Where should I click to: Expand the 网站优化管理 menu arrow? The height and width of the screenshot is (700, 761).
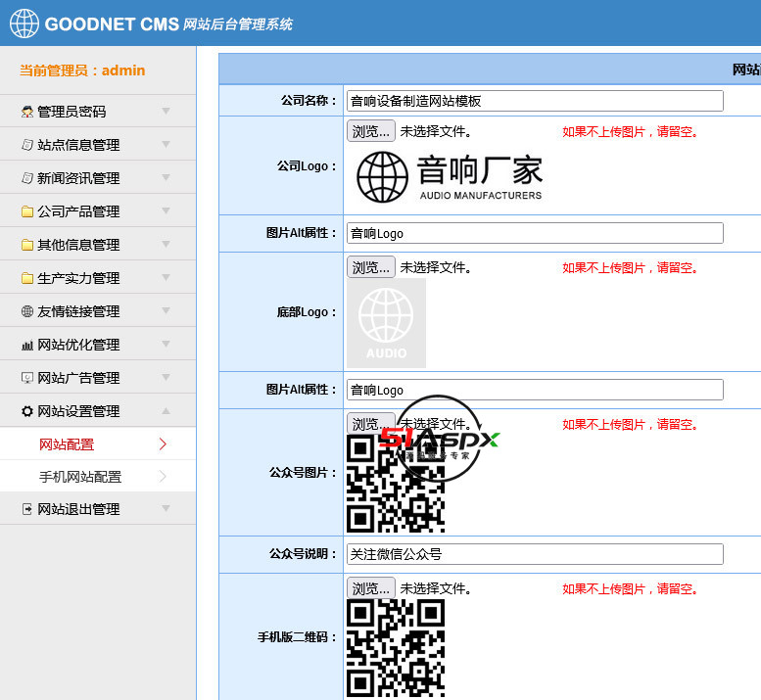click(166, 344)
